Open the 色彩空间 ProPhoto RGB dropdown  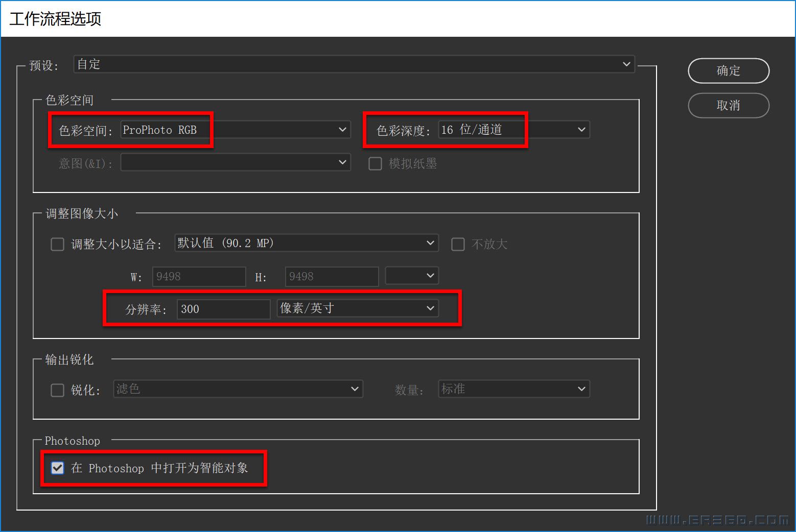[x=236, y=130]
